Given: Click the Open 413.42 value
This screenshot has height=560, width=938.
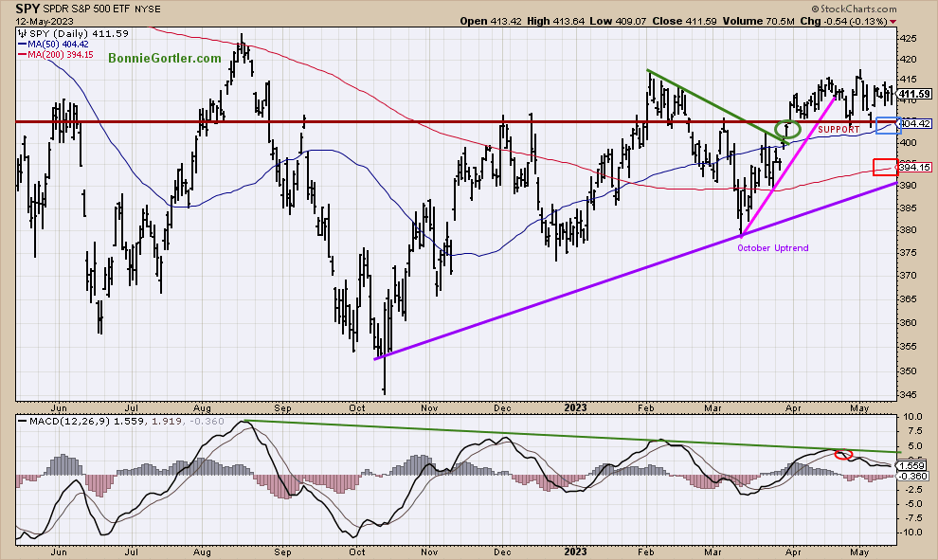Looking at the screenshot, I should 492,21.
